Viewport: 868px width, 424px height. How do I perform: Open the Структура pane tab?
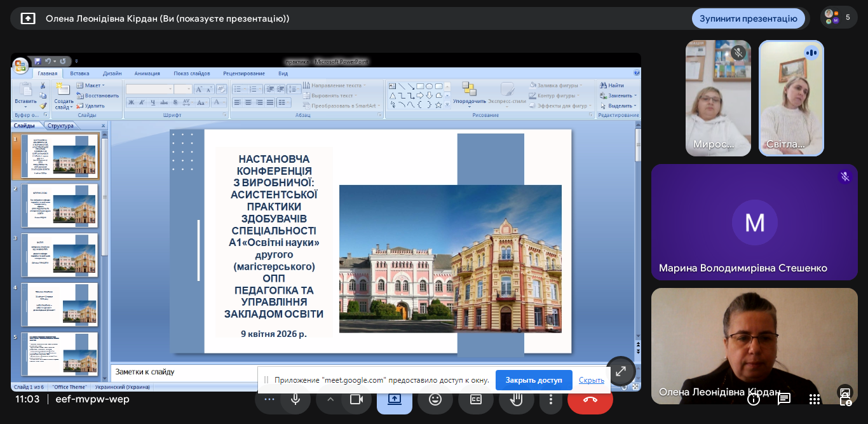pos(60,126)
